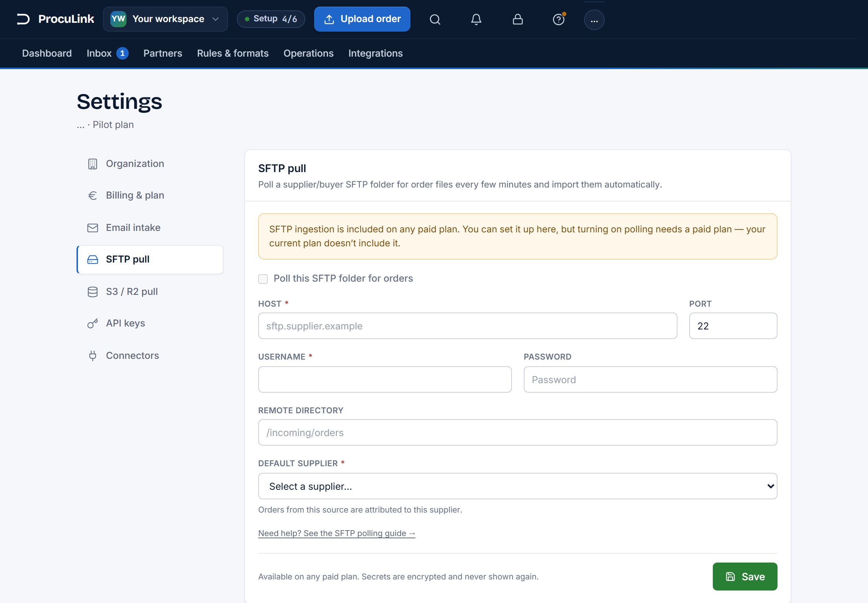Expand the Your workspace switcher
Screen dimensions: 868x603
(166, 19)
